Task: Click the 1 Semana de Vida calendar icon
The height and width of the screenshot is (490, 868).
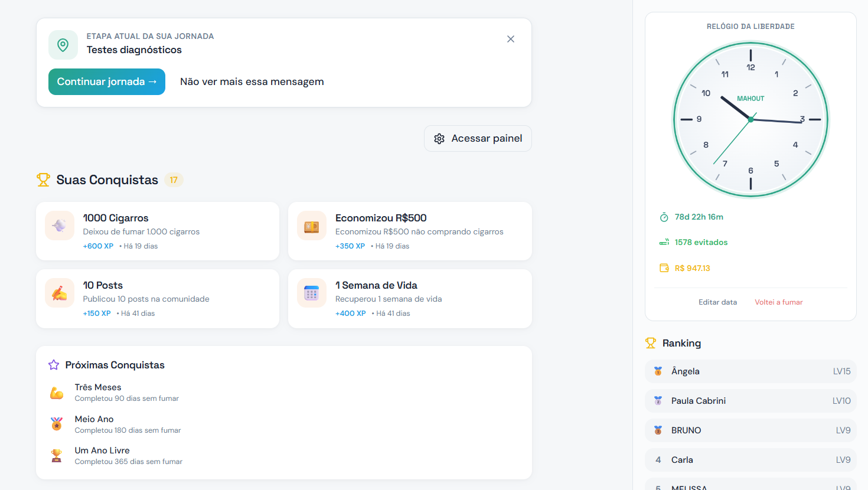Action: [312, 293]
